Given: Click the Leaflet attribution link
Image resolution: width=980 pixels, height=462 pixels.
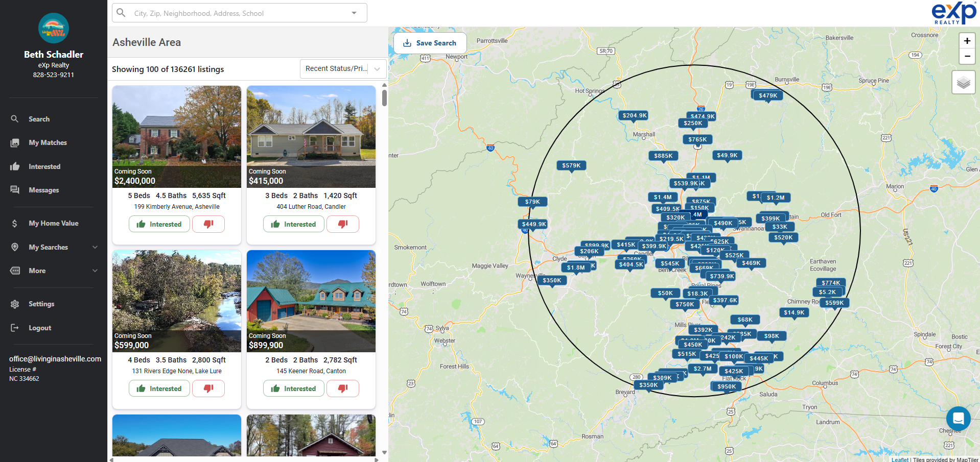Looking at the screenshot, I should [x=900, y=459].
